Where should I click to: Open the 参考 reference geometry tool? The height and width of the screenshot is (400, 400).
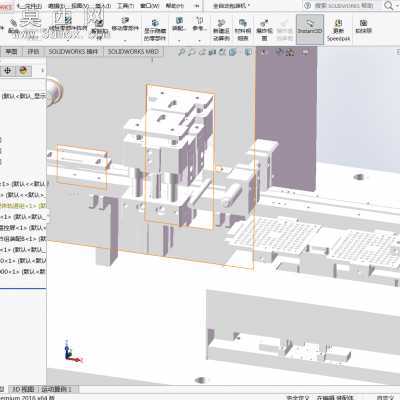point(199,24)
